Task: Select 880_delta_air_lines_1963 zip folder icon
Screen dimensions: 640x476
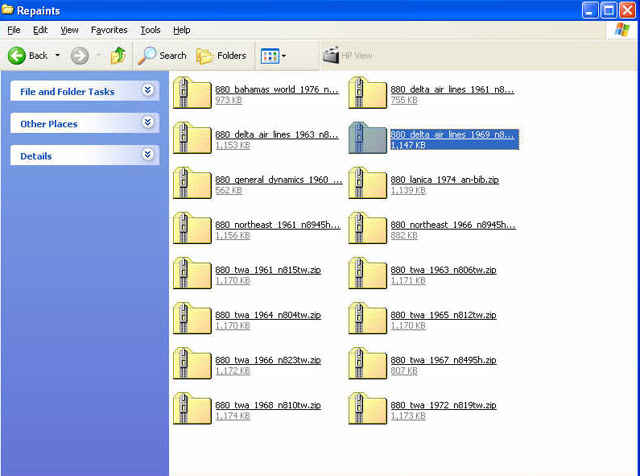Action: click(192, 138)
